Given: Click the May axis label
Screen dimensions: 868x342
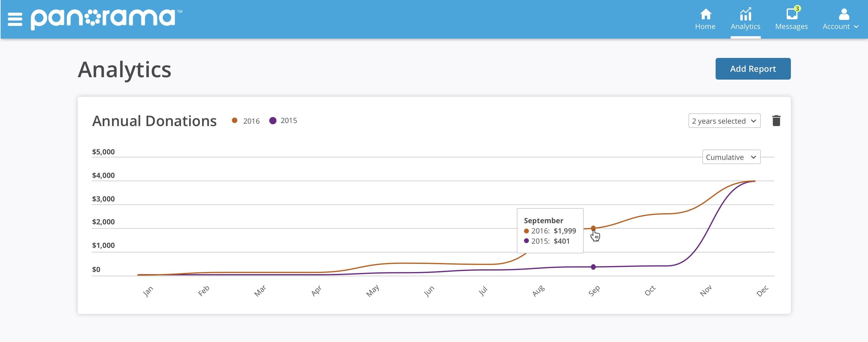Looking at the screenshot, I should tap(373, 291).
